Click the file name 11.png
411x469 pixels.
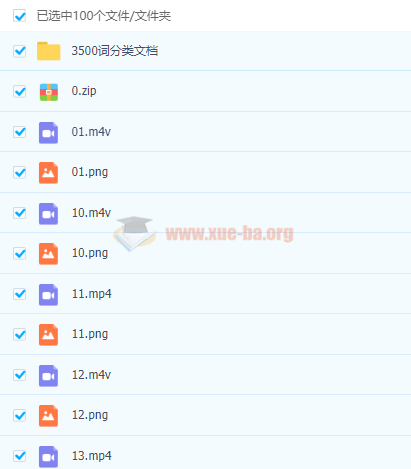(90, 334)
